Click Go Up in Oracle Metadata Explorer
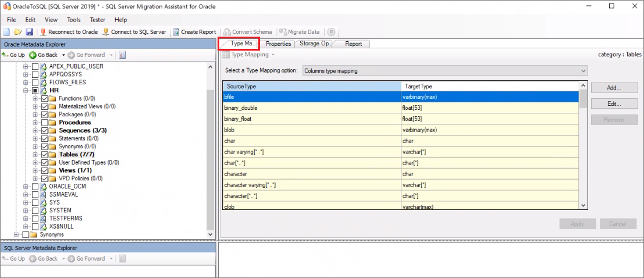 pyautogui.click(x=13, y=55)
